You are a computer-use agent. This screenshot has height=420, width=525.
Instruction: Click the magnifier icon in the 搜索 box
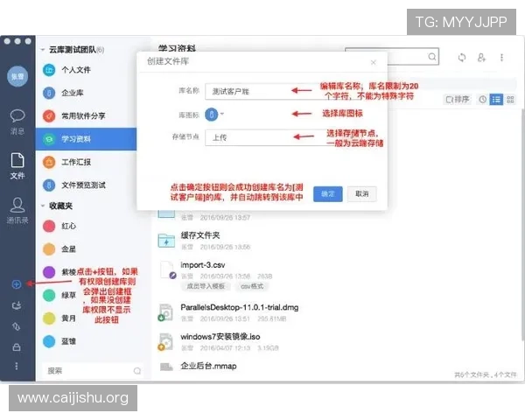(137, 371)
